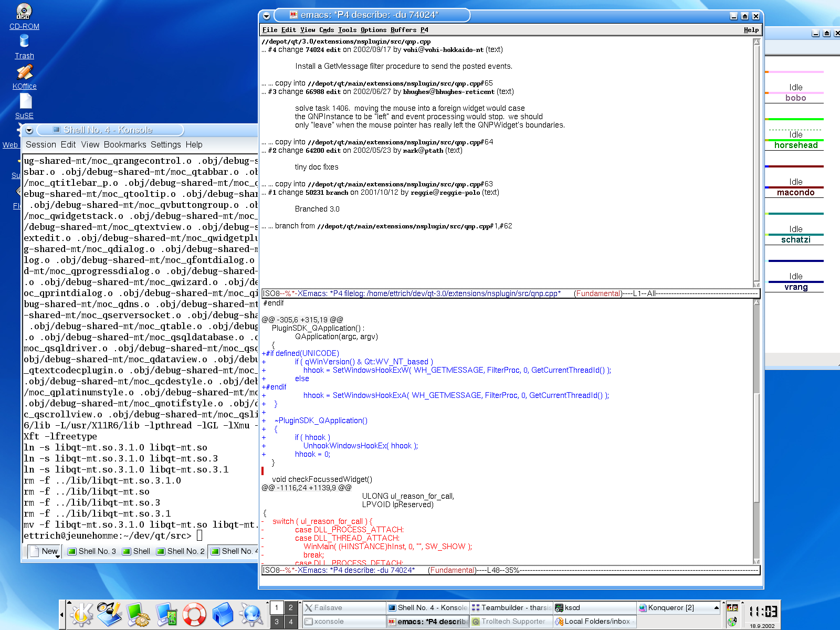
Task: Activate Local Folders/inbox taskbar entry
Action: point(595,622)
